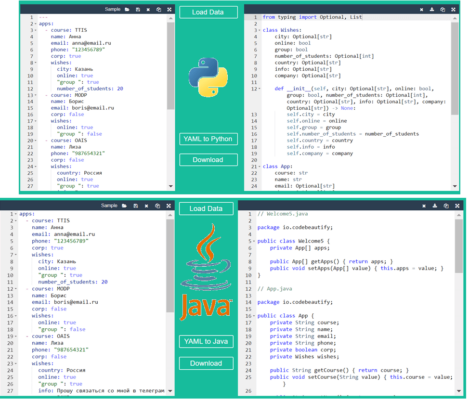Click Download below YAML to Java

point(206,363)
